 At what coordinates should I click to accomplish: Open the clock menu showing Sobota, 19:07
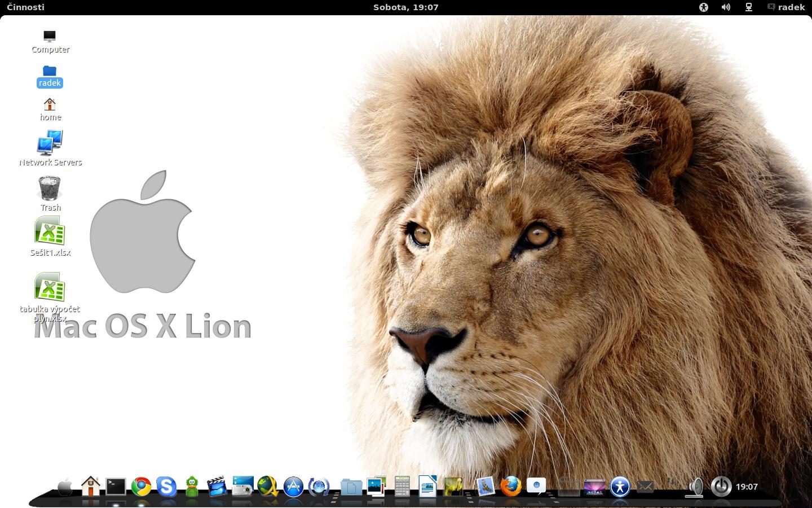coord(405,7)
